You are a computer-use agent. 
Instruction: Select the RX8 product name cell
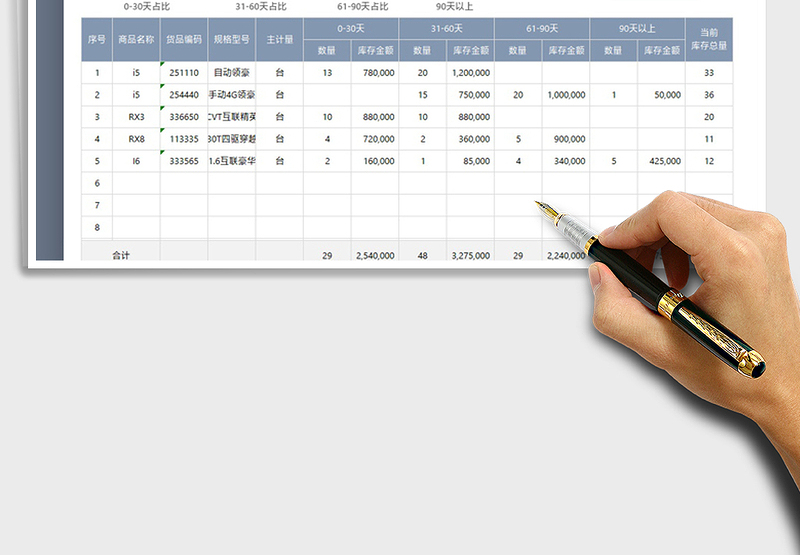[x=136, y=139]
